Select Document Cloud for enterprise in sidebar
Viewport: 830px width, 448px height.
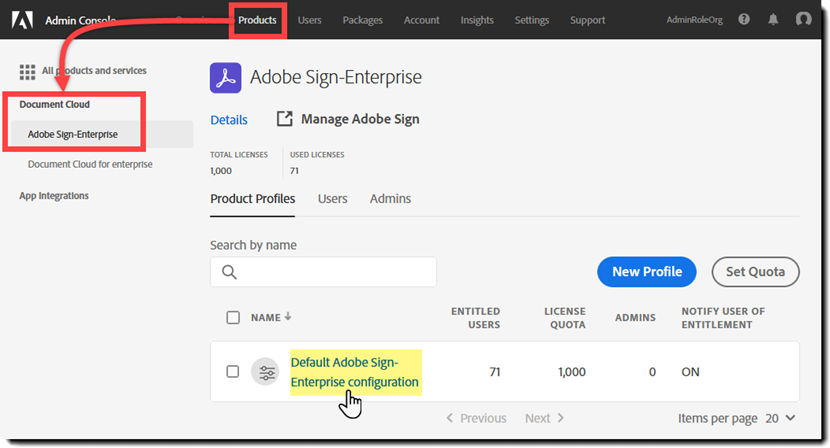click(90, 165)
